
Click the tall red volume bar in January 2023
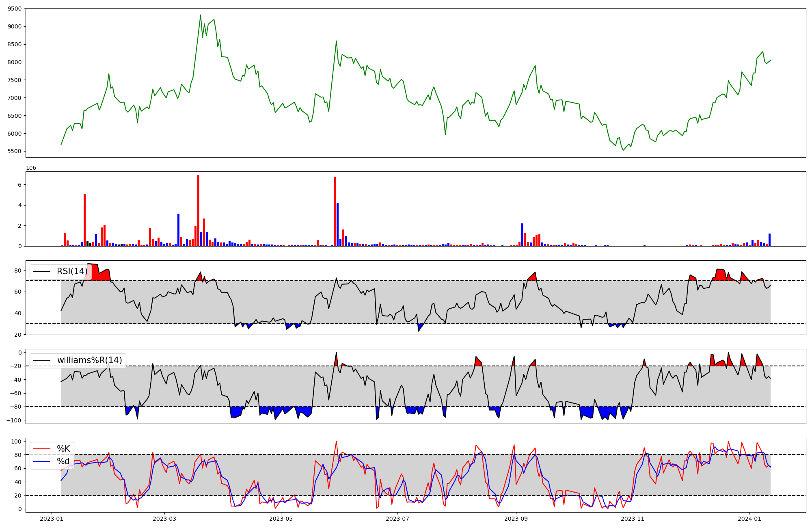(84, 220)
